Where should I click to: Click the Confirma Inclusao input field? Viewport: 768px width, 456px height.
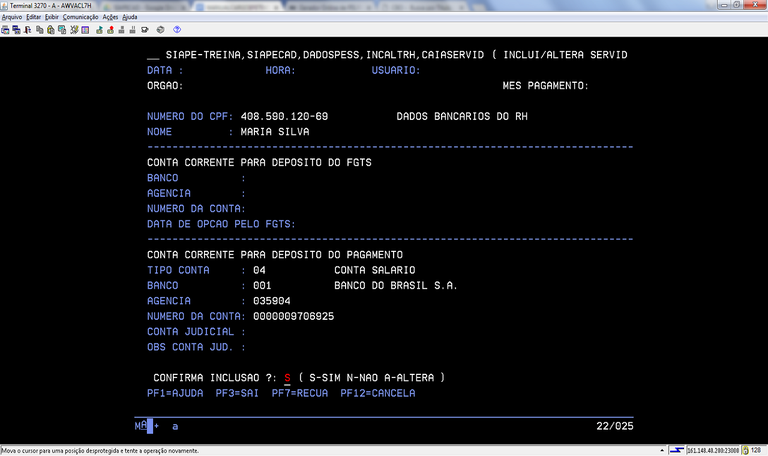(287, 378)
